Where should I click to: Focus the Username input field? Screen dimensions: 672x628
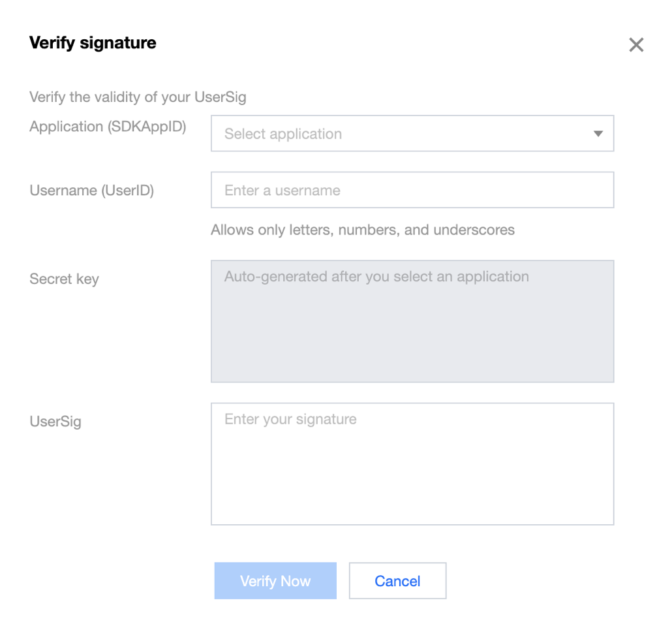tap(412, 190)
